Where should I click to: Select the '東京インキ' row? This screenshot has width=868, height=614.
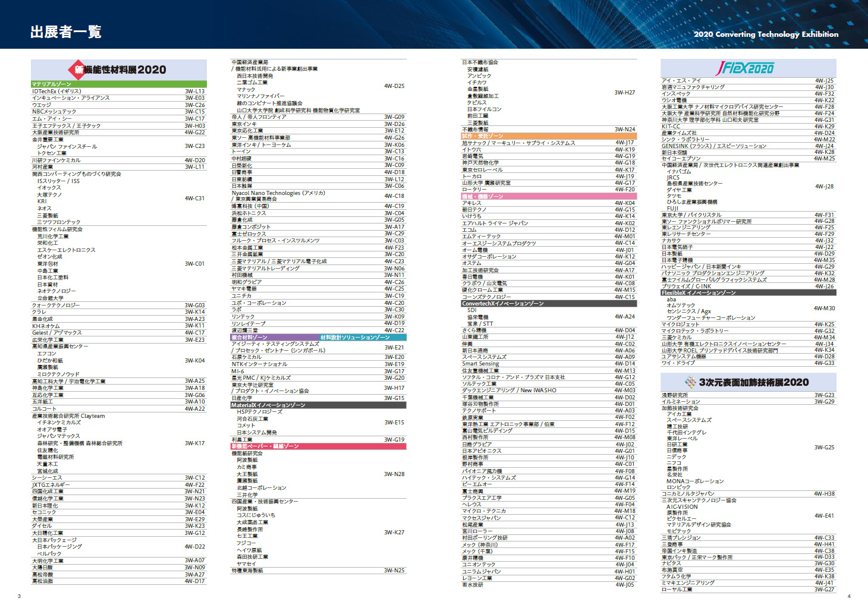pyautogui.click(x=318, y=124)
